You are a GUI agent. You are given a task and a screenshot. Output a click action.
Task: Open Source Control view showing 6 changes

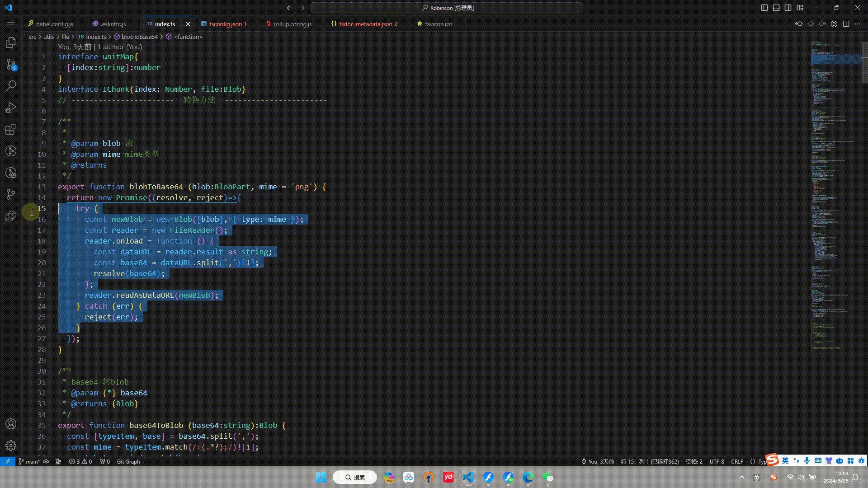(11, 65)
